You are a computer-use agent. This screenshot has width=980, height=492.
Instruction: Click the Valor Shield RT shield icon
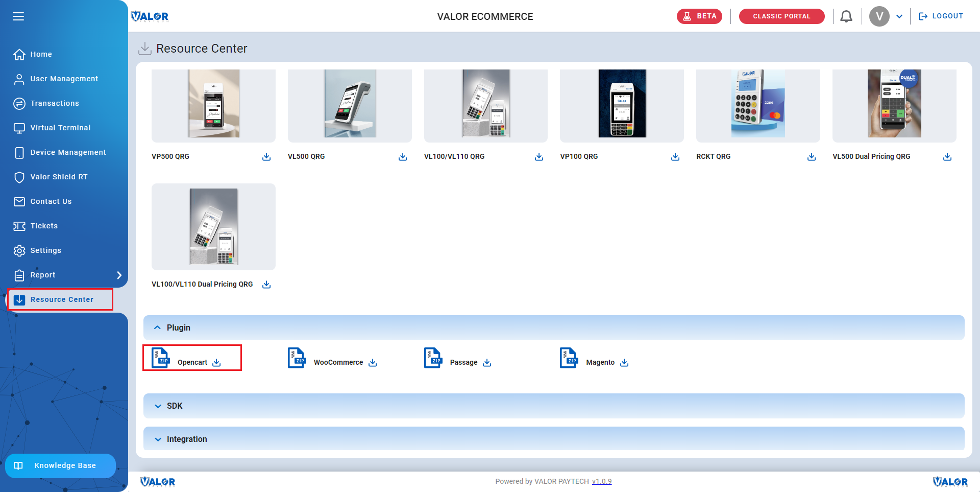pos(19,177)
